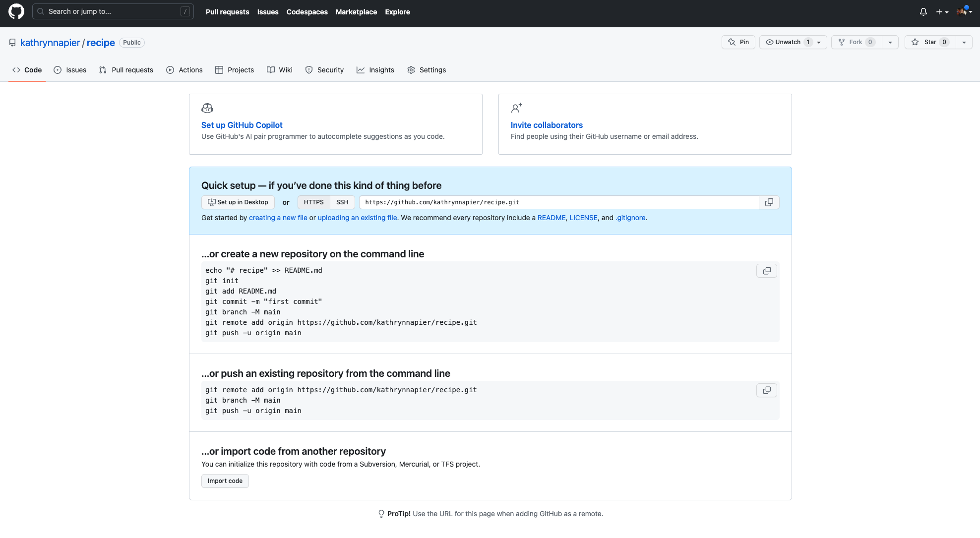Click the Copilot icon in setup card
This screenshot has height=538, width=980.
(x=207, y=108)
